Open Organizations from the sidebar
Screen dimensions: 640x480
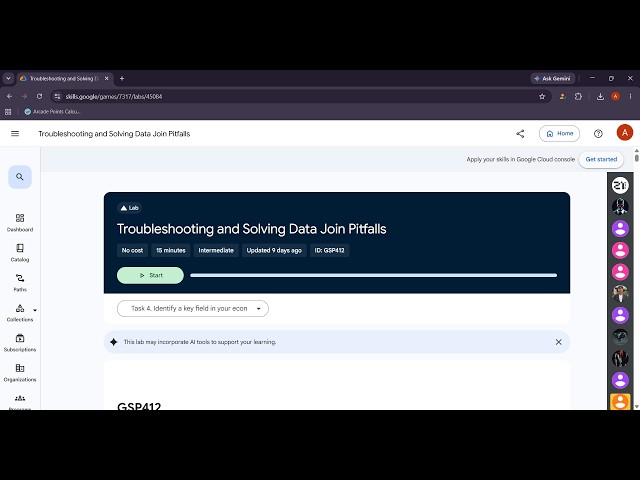(20, 373)
